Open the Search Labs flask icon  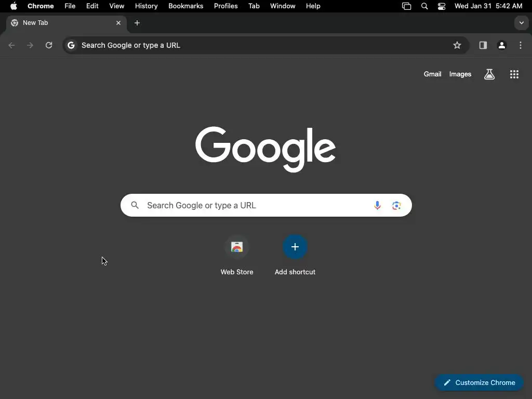point(489,74)
